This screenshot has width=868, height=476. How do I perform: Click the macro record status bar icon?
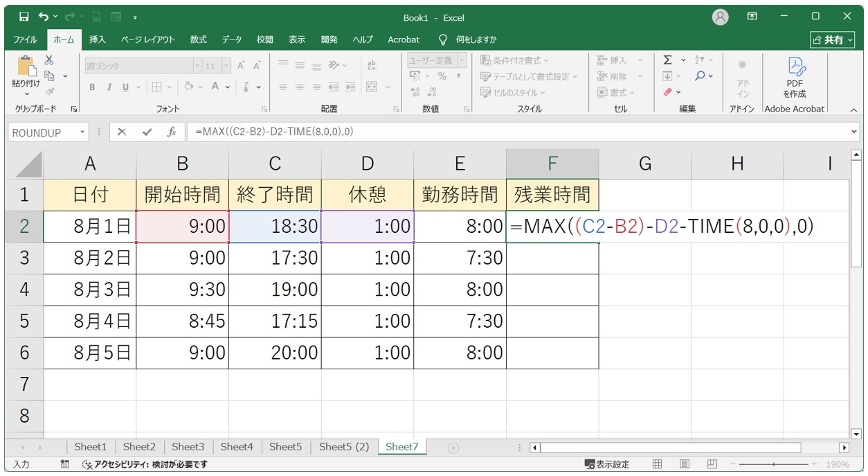[x=65, y=464]
